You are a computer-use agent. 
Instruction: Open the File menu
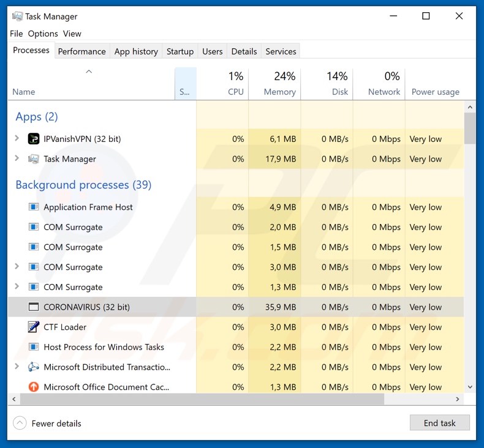17,34
